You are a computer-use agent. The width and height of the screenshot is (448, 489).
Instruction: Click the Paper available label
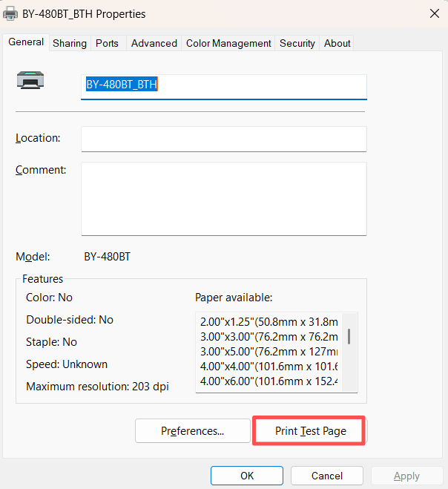[x=234, y=298]
